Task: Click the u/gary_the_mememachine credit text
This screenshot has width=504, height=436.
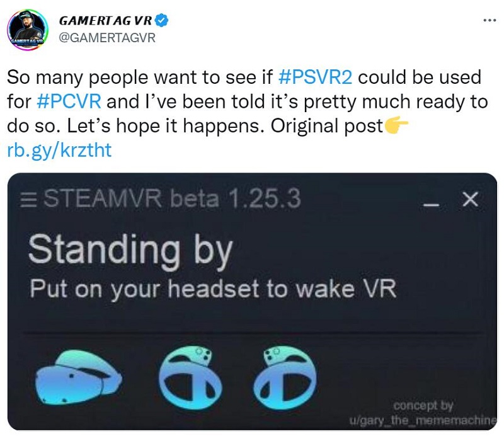Action: point(423,420)
